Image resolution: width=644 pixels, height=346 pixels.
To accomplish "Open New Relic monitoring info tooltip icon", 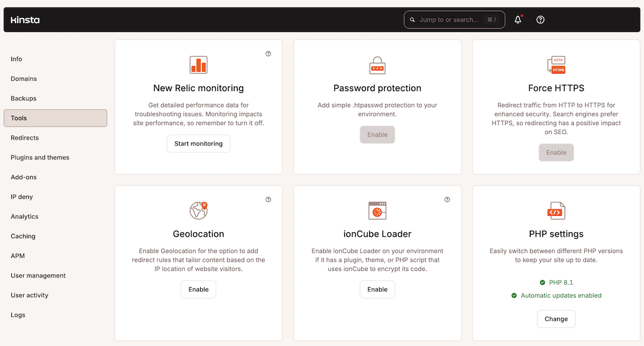I will pos(268,54).
